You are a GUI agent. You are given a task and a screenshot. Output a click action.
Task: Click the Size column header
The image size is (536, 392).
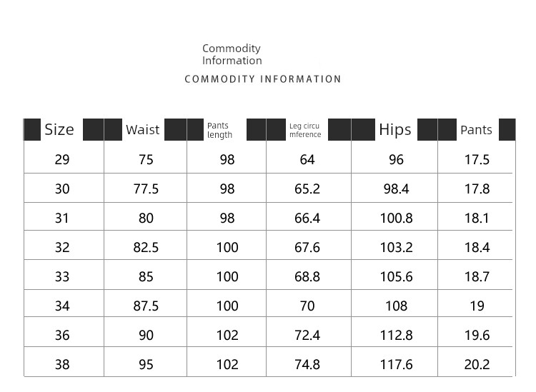tap(59, 130)
